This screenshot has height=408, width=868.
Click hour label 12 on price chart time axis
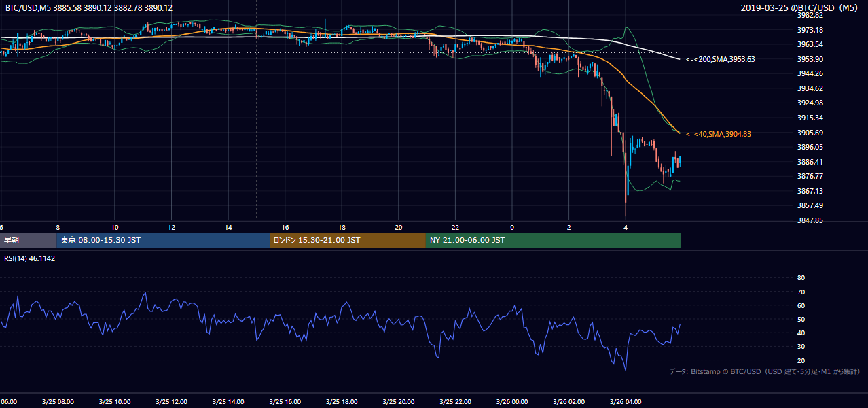tap(172, 227)
